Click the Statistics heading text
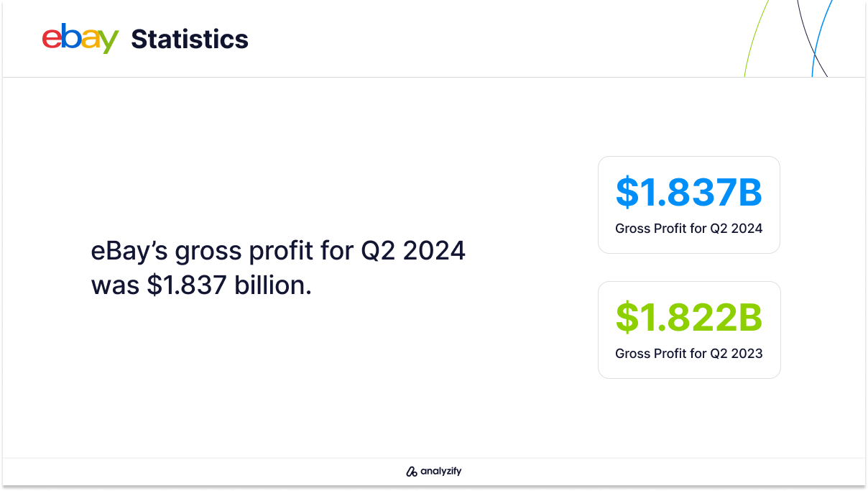This screenshot has height=491, width=868. pyautogui.click(x=190, y=39)
